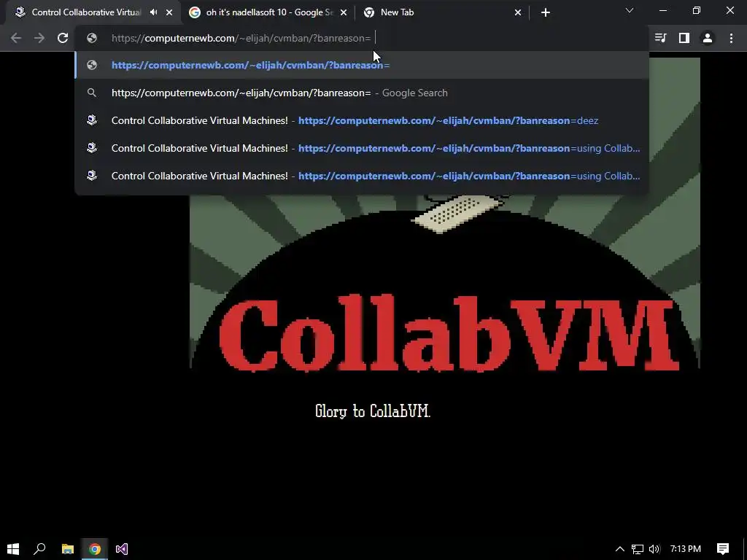Image resolution: width=747 pixels, height=560 pixels.
Task: Toggle the browser side panel
Action: (684, 38)
